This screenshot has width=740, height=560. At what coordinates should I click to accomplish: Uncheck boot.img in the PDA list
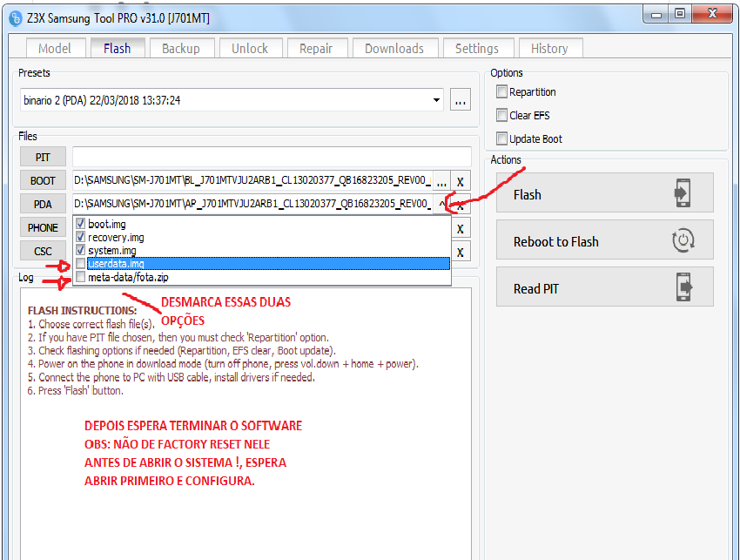click(81, 223)
